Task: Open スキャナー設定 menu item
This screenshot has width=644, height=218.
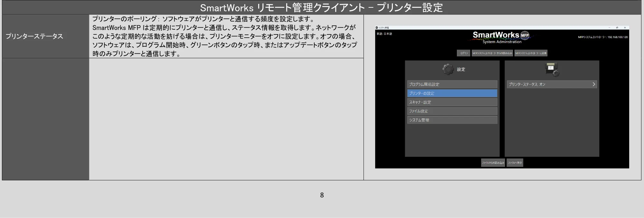Action: 452,102
